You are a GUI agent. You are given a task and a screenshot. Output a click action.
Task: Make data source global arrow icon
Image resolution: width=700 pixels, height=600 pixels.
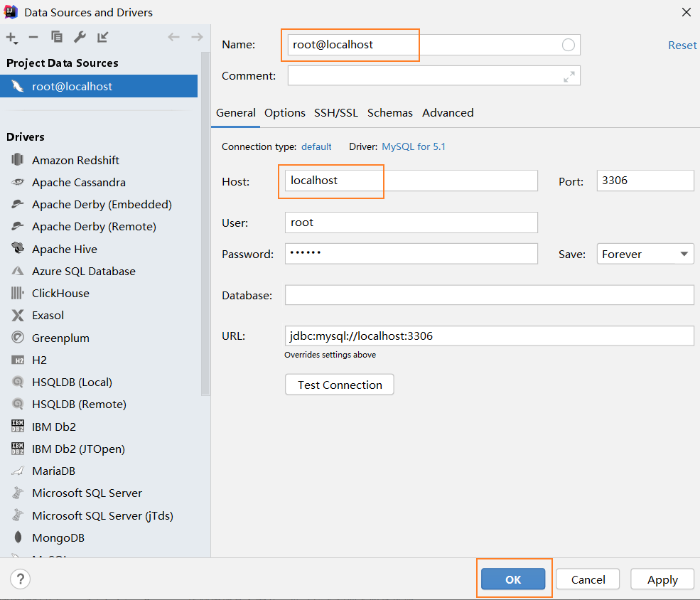(102, 37)
